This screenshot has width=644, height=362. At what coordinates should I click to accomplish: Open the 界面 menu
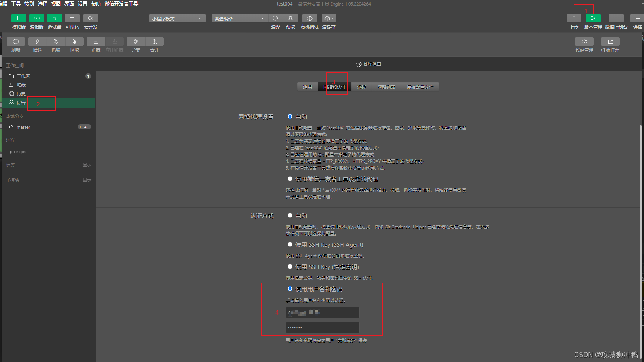tap(69, 4)
